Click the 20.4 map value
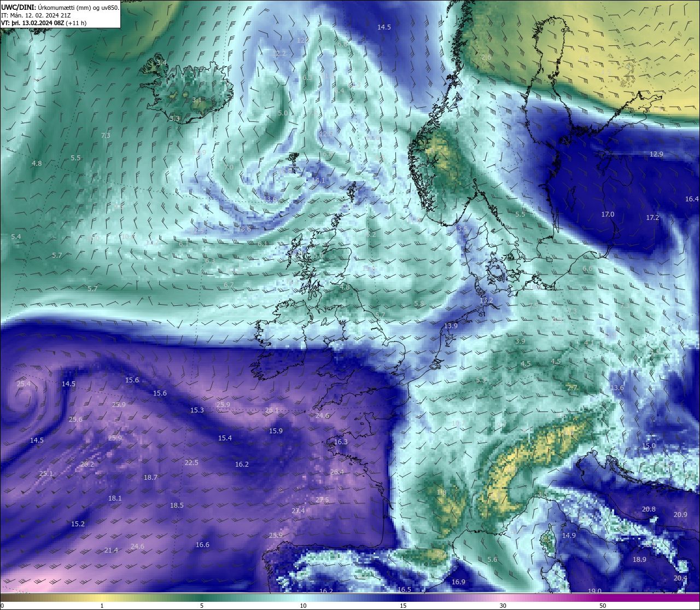Screen dimensions: 700x610 point(680,578)
